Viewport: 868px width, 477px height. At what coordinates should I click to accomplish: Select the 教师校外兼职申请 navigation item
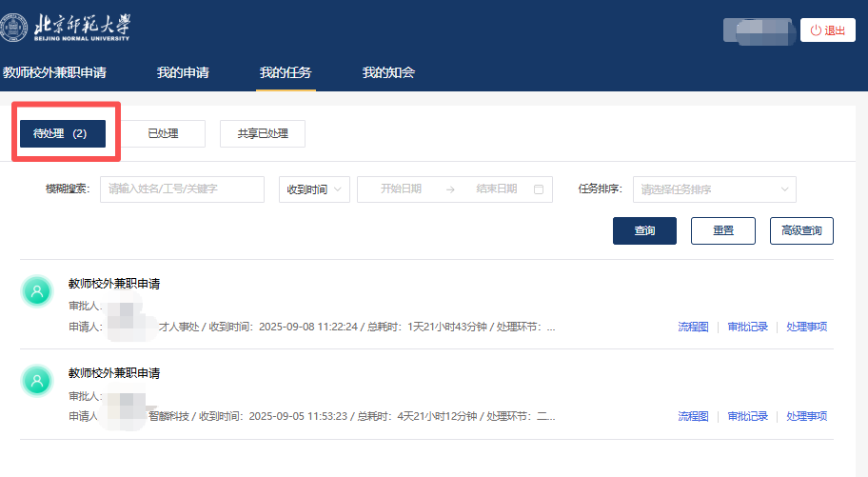(x=54, y=72)
